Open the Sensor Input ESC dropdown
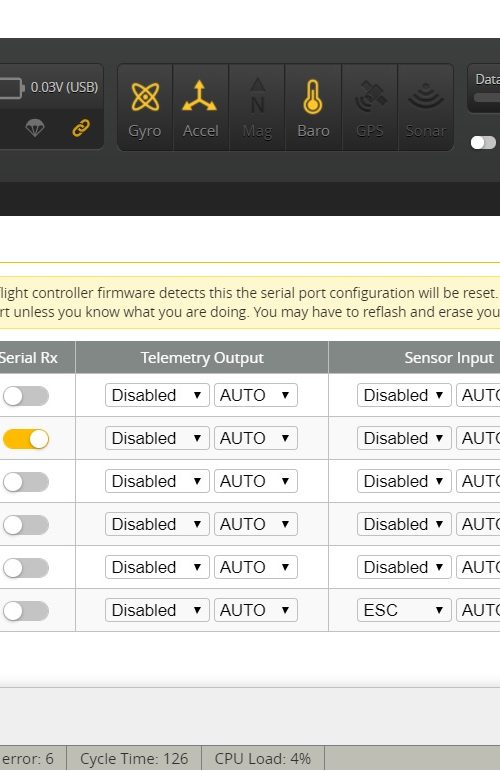The image size is (500, 771). [x=404, y=610]
